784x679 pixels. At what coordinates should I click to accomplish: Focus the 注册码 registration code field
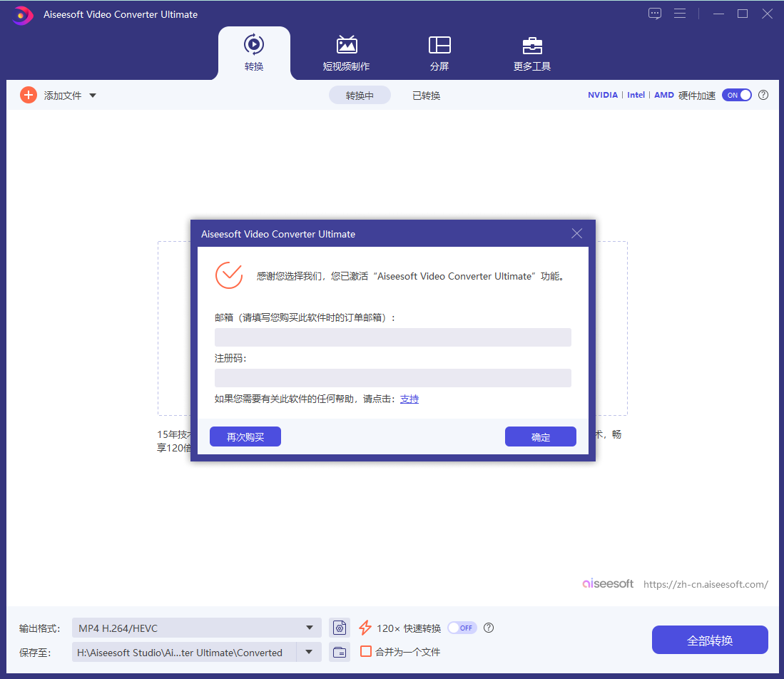(x=393, y=378)
